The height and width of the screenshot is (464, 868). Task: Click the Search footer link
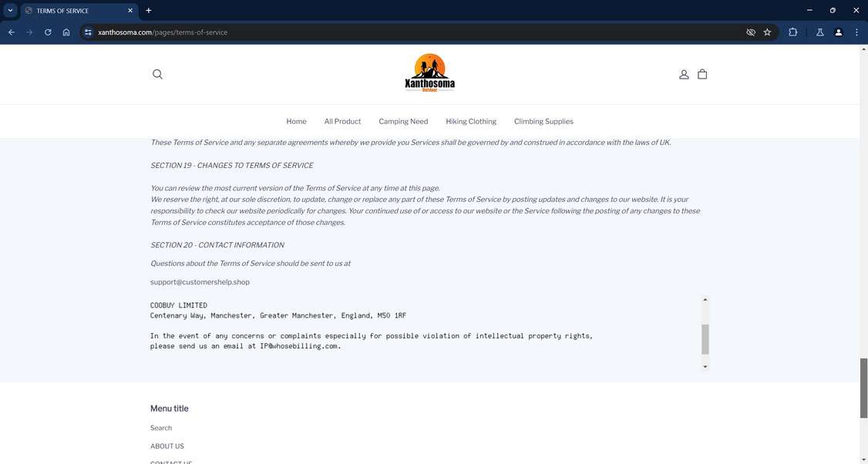pos(161,428)
